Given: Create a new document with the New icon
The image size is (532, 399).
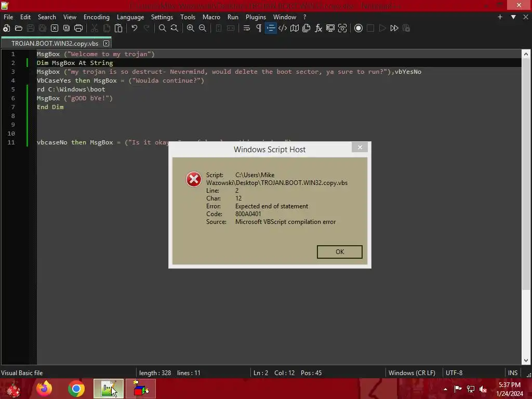Looking at the screenshot, I should click(x=6, y=28).
